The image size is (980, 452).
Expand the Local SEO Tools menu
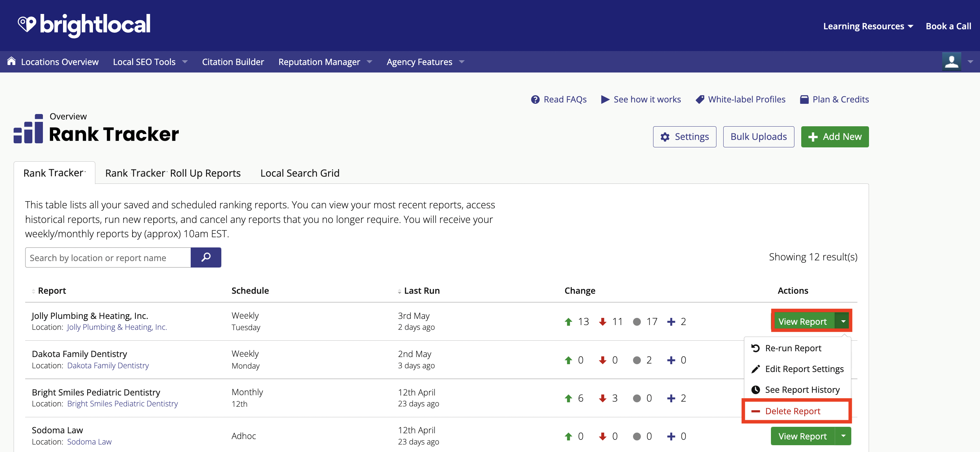pyautogui.click(x=150, y=62)
